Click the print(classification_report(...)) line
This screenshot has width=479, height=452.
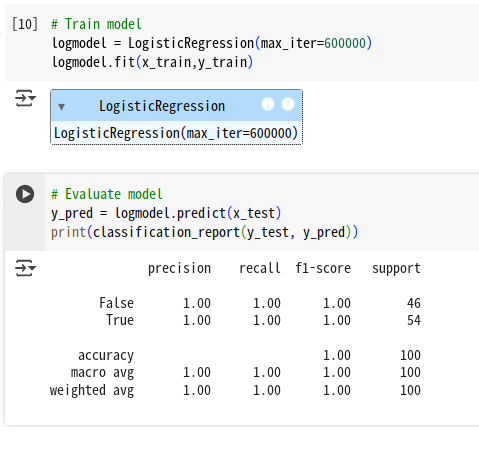pos(204,232)
